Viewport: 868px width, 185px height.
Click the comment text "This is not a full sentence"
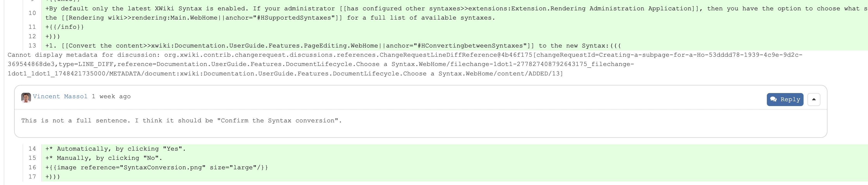[182, 120]
